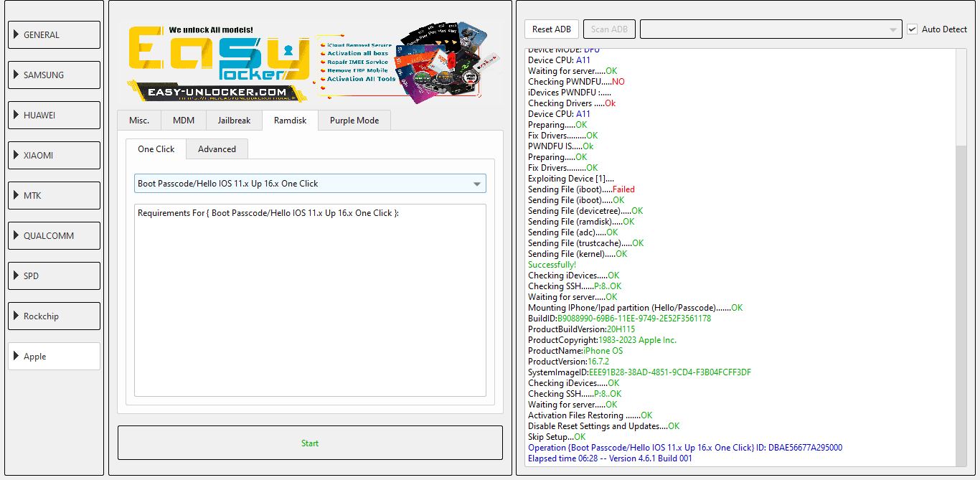Switch to the Misc. tab
Screen dimensions: 980x480
[x=139, y=121]
